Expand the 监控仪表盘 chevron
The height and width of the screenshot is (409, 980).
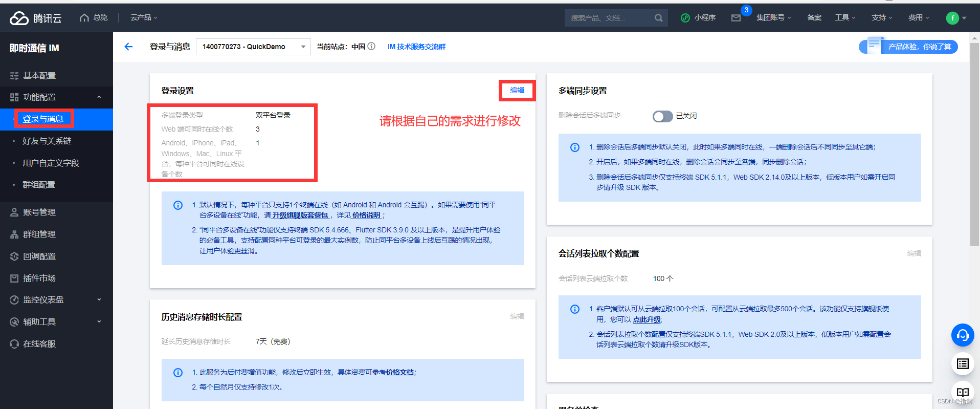[x=99, y=300]
